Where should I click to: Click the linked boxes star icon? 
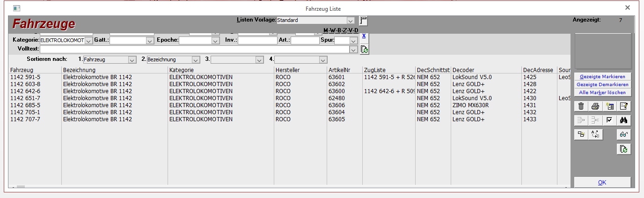point(581,134)
